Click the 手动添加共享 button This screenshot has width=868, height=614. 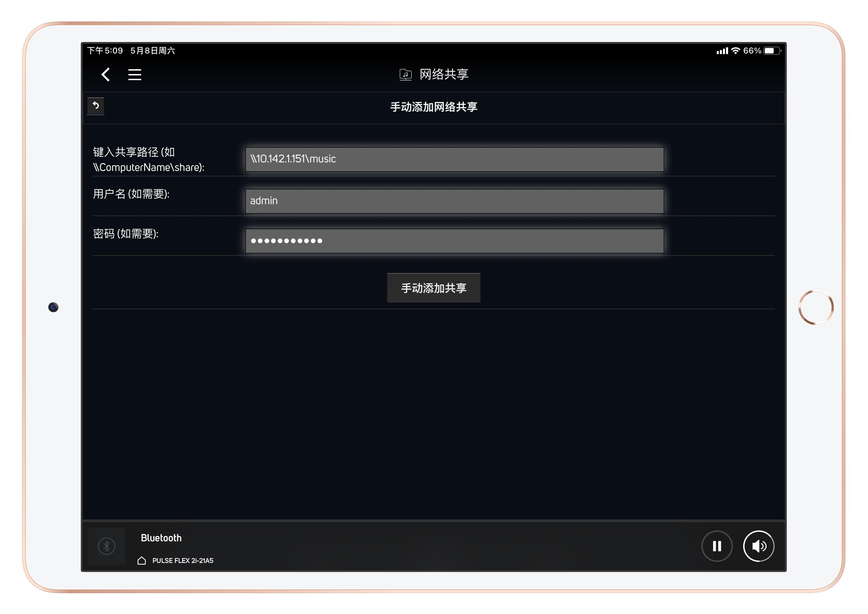[433, 288]
